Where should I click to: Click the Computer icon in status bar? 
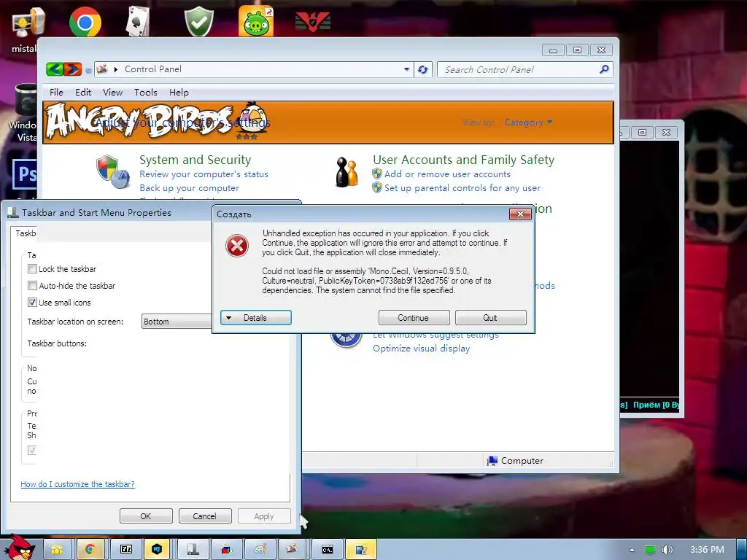coord(492,461)
